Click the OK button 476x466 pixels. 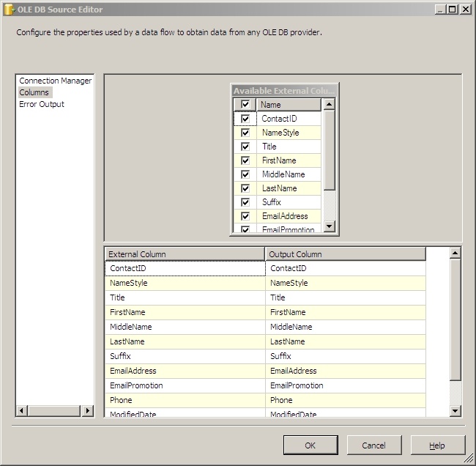[310, 445]
